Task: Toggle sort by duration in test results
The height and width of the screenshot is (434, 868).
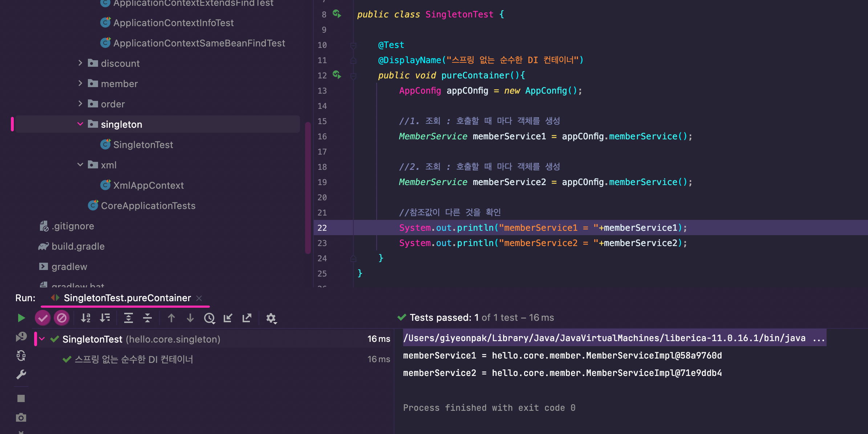Action: (105, 318)
